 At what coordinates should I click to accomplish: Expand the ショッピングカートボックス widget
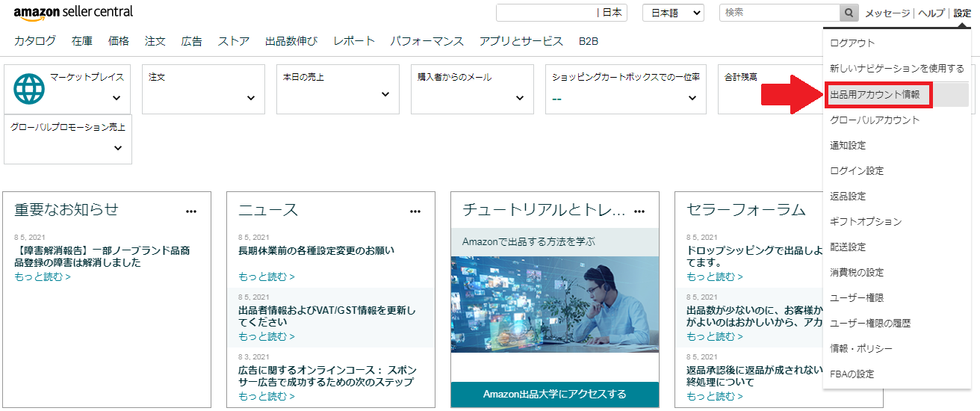point(694,98)
